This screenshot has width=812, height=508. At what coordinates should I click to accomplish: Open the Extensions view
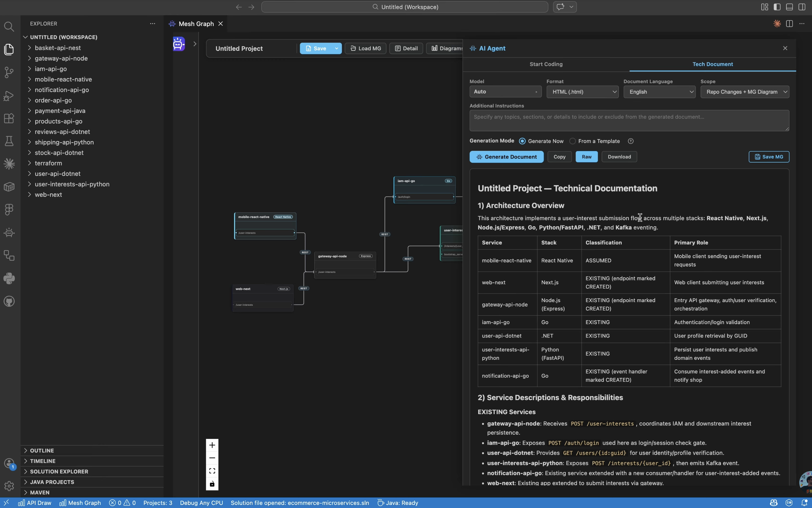pos(9,118)
